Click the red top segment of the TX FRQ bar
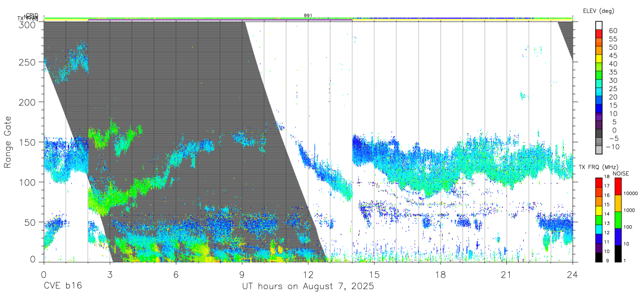This screenshot has width=644, height=297. (x=598, y=182)
